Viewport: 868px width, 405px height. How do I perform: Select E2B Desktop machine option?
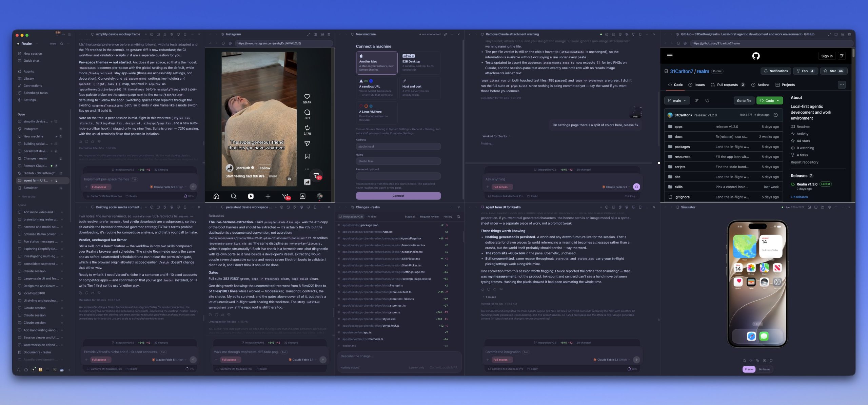[420, 63]
